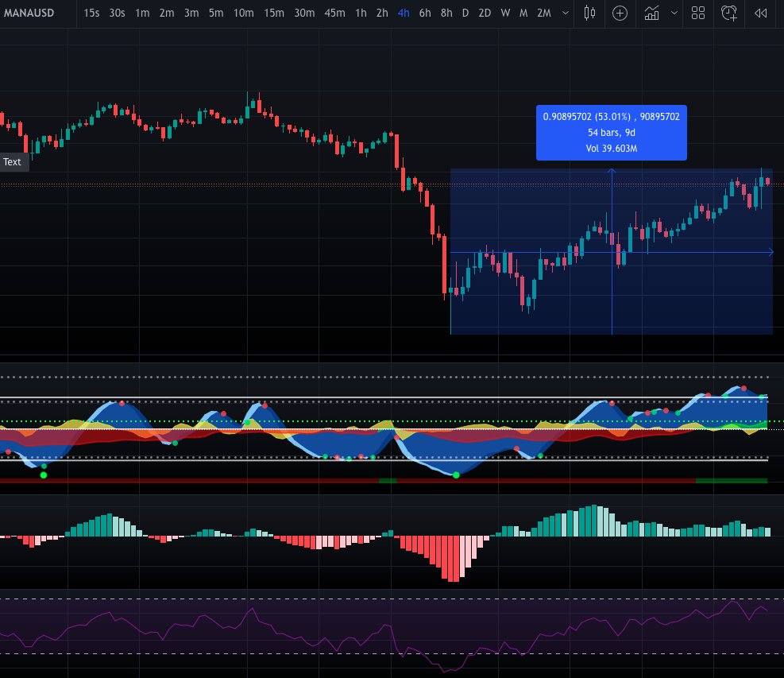This screenshot has width=784, height=678.
Task: Open the indicator templates grid icon
Action: (698, 13)
